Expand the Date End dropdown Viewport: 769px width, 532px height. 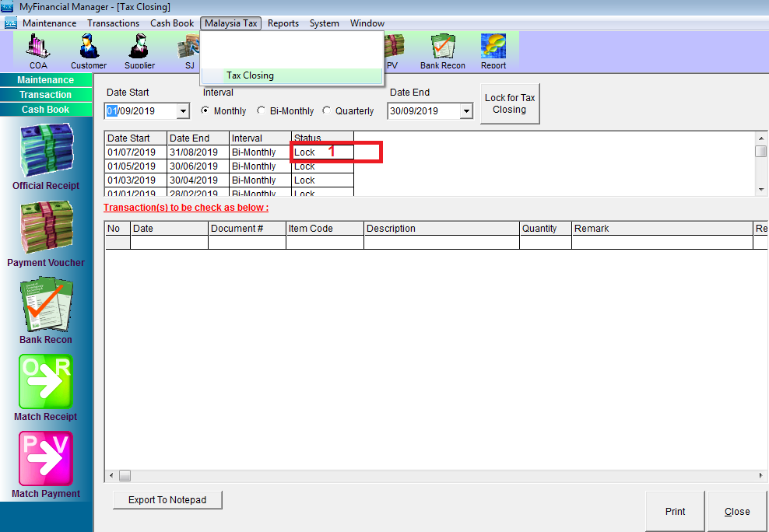pyautogui.click(x=466, y=111)
